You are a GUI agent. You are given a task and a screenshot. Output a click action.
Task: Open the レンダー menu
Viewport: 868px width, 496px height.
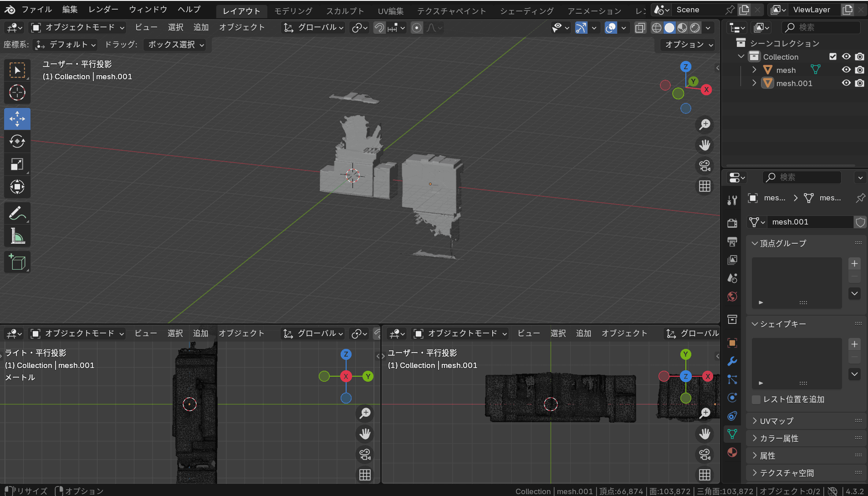pos(103,10)
